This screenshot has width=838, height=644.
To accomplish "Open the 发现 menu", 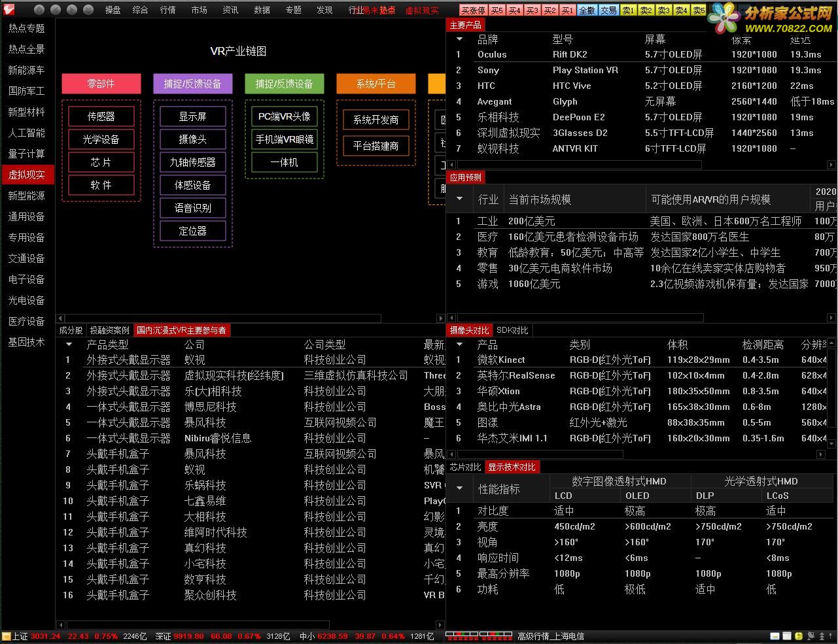I will click(324, 10).
